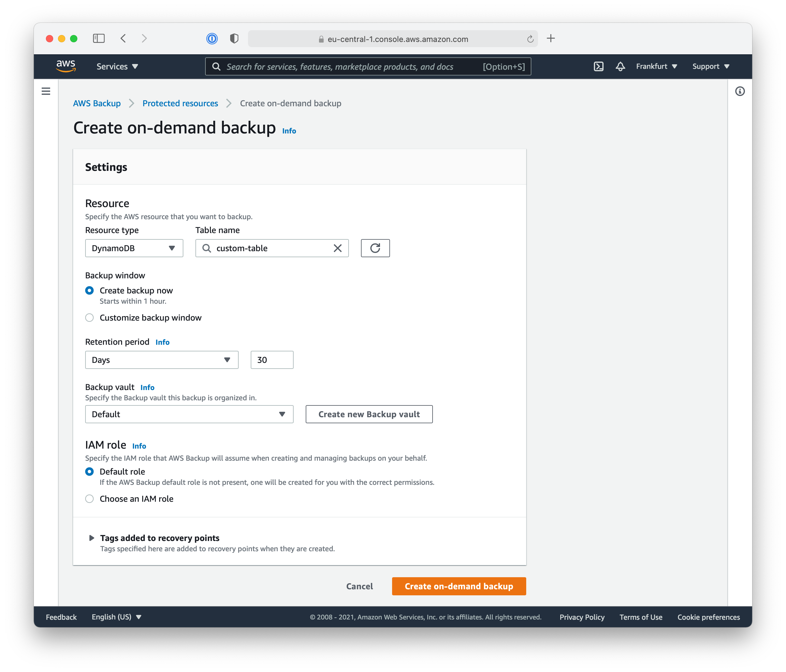
Task: Click the search icon in AWS search bar
Action: (216, 66)
